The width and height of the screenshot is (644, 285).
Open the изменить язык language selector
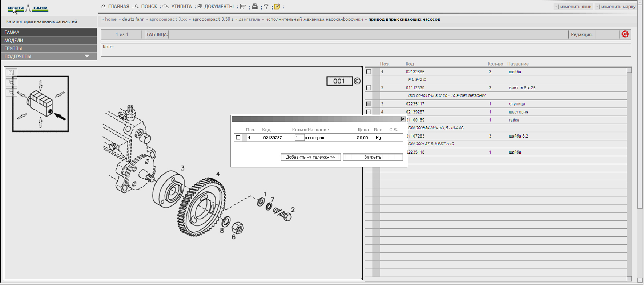575,7
